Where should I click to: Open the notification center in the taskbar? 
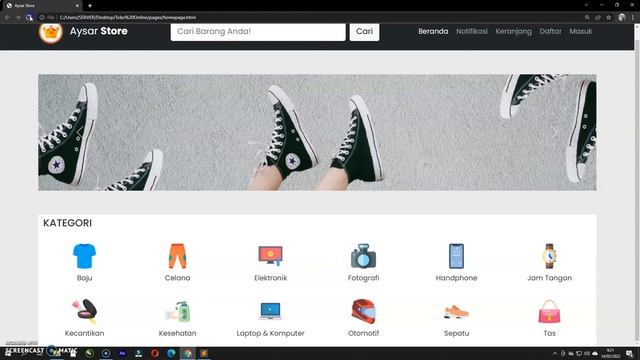629,353
